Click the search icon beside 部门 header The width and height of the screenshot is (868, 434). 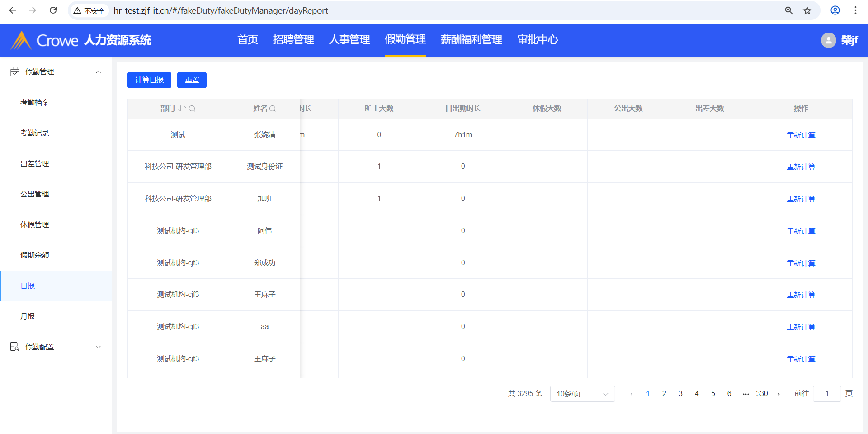192,109
